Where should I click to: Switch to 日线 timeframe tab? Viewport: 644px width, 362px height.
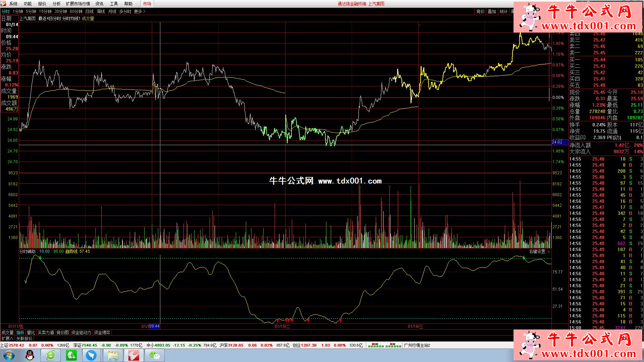tap(90, 11)
